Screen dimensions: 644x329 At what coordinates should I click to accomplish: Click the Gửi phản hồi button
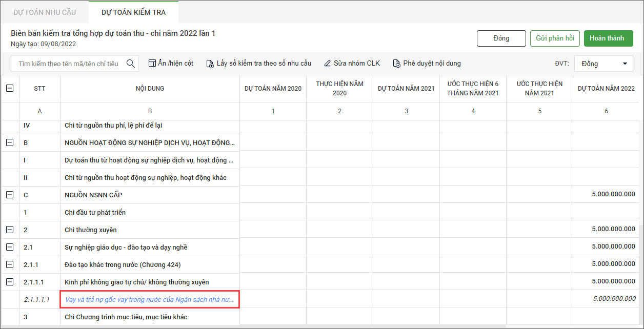(x=555, y=38)
